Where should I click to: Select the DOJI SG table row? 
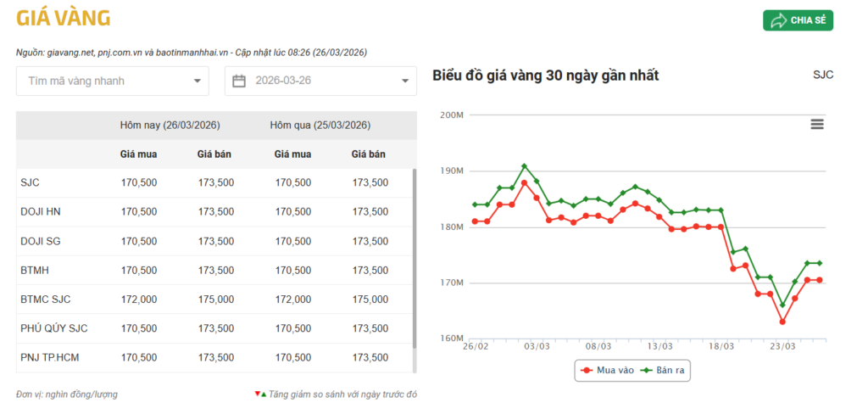212,241
